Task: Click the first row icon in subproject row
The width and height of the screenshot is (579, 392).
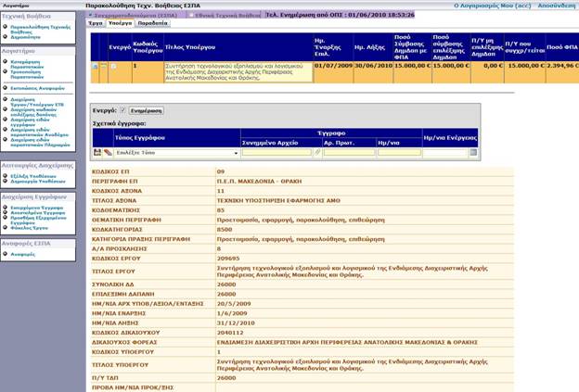Action: point(94,67)
